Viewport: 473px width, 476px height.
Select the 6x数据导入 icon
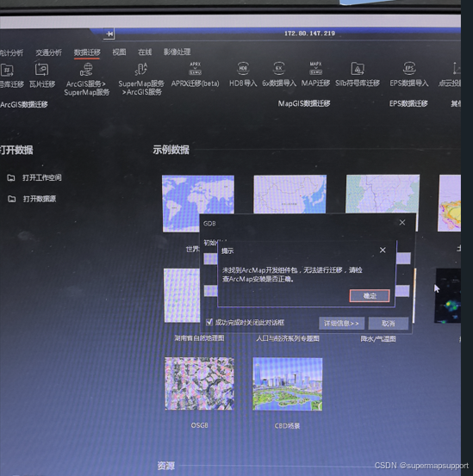tap(279, 68)
